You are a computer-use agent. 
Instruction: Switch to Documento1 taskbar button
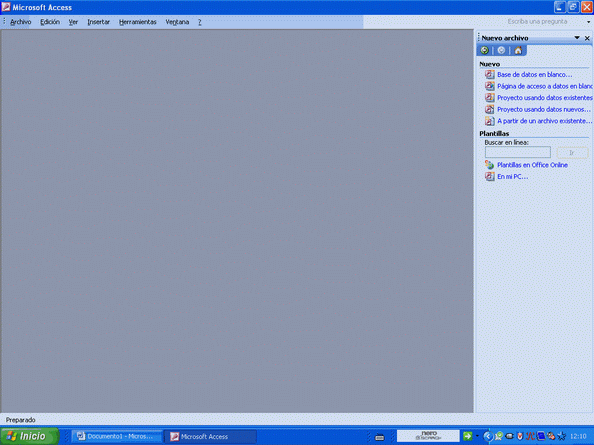pyautogui.click(x=117, y=436)
